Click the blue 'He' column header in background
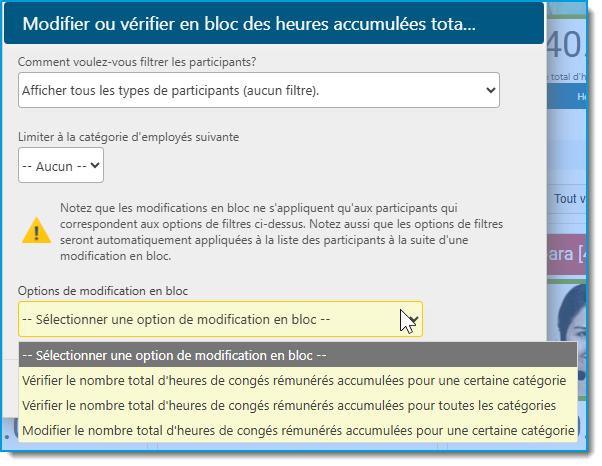Viewport: 602px width, 466px height. pyautogui.click(x=582, y=97)
